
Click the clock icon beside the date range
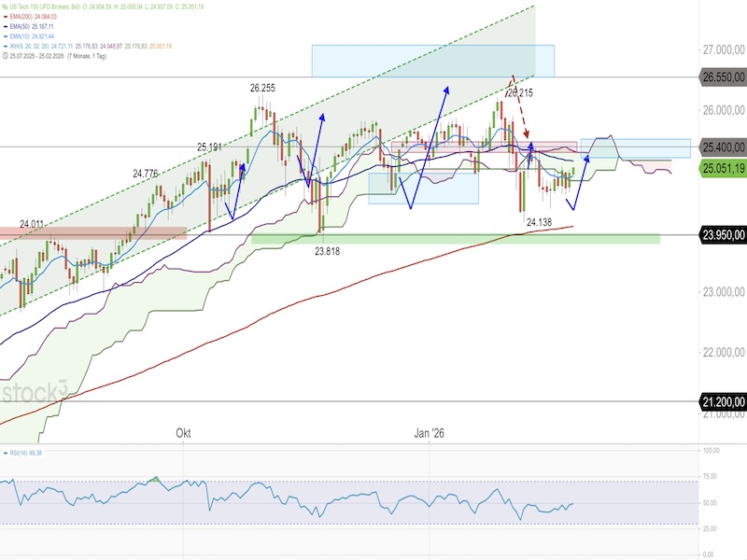tap(5, 56)
